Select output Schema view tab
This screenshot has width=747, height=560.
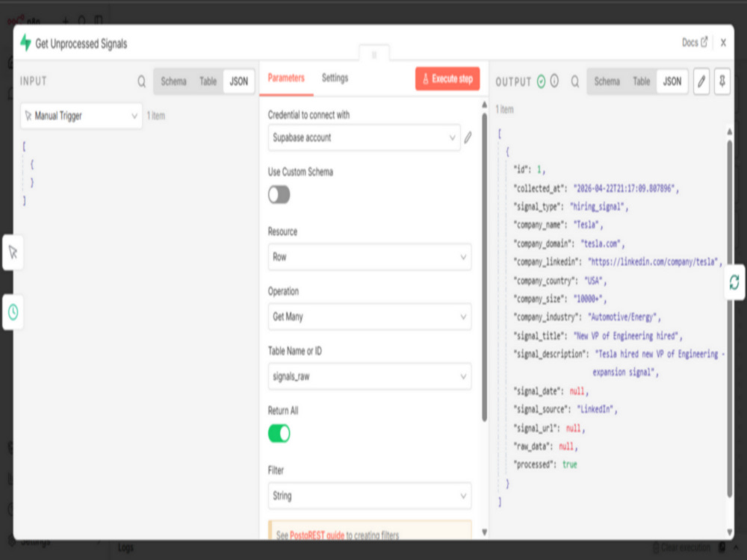607,81
